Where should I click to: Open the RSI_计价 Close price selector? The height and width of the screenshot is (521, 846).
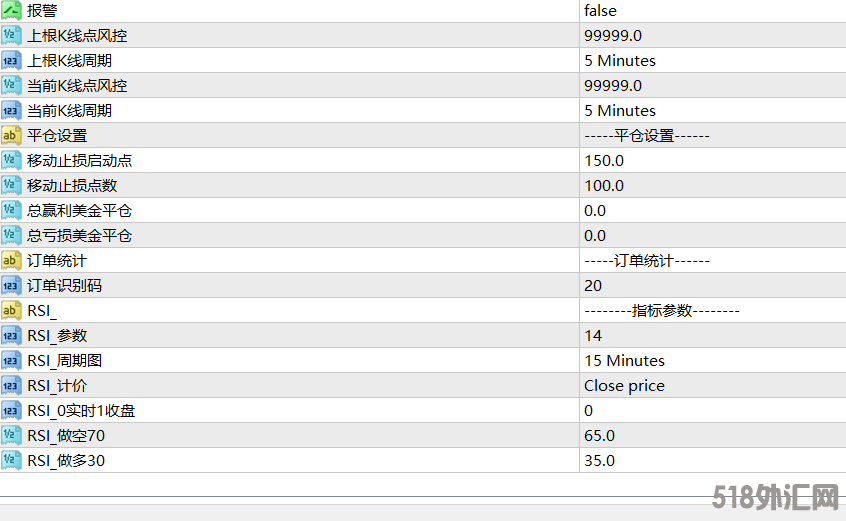(x=624, y=385)
